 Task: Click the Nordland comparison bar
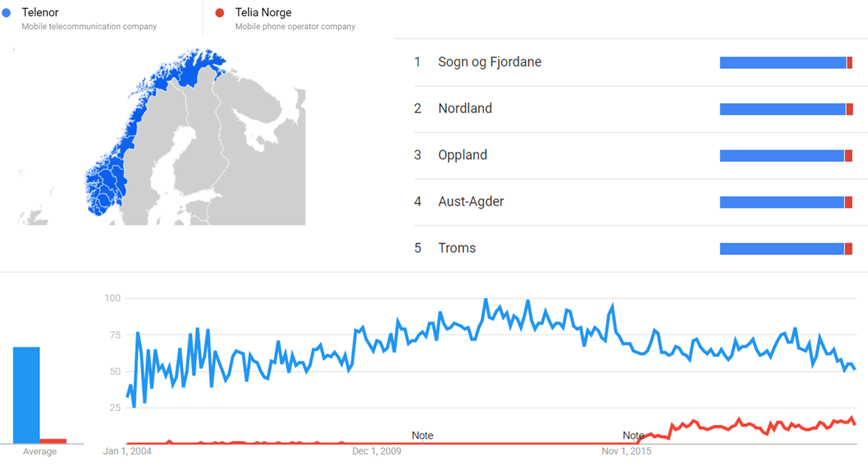[785, 109]
